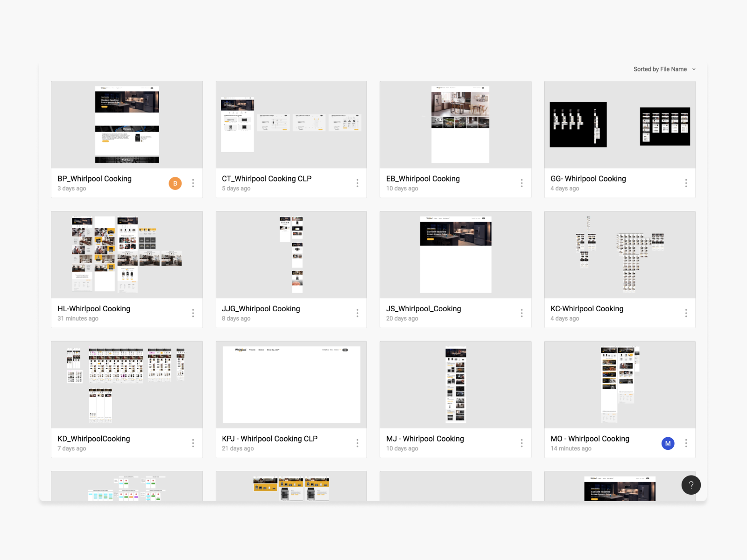This screenshot has width=747, height=560.
Task: Open options menu for CT_Whirlpool Cooking CLP
Action: 357,183
